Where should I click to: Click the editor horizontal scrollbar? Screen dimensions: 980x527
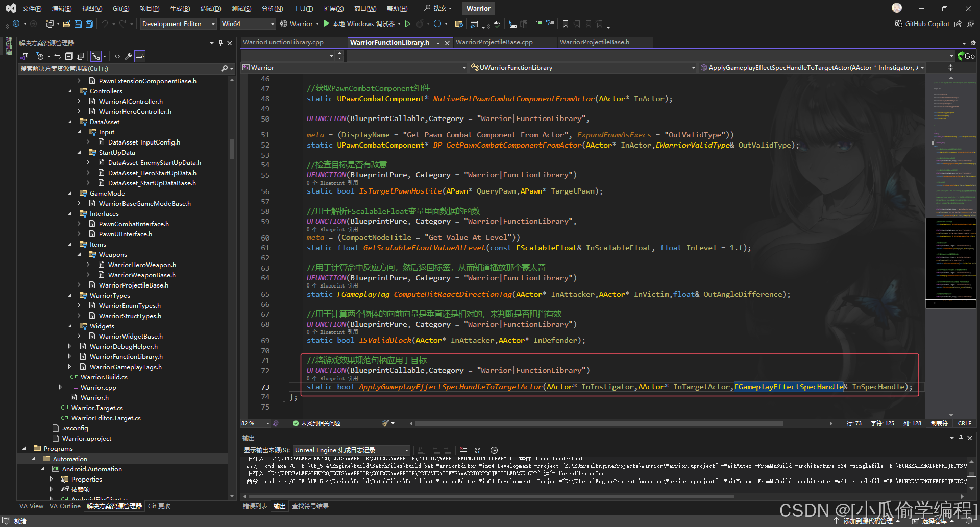tap(599, 423)
